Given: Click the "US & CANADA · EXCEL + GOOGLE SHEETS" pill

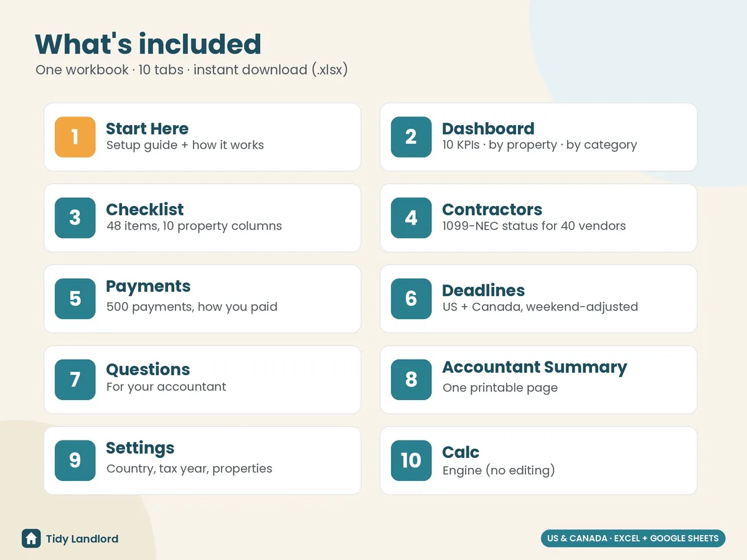Looking at the screenshot, I should coord(633,538).
